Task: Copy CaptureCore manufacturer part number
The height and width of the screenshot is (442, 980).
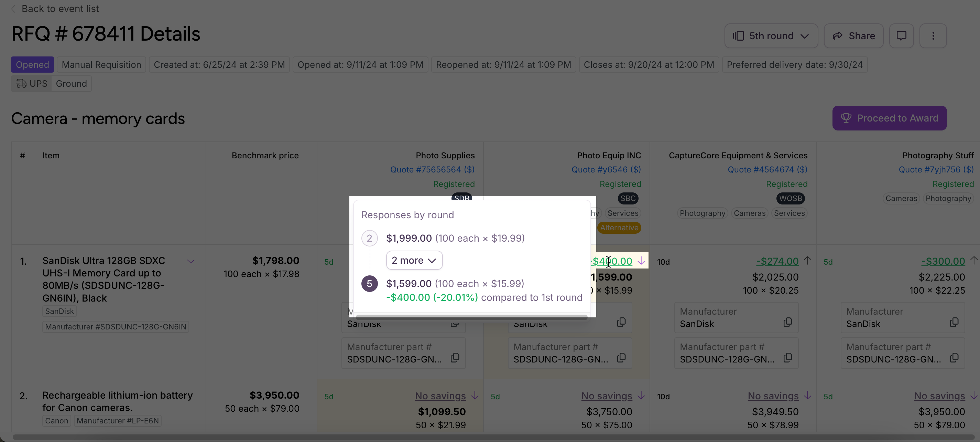Action: tap(787, 358)
